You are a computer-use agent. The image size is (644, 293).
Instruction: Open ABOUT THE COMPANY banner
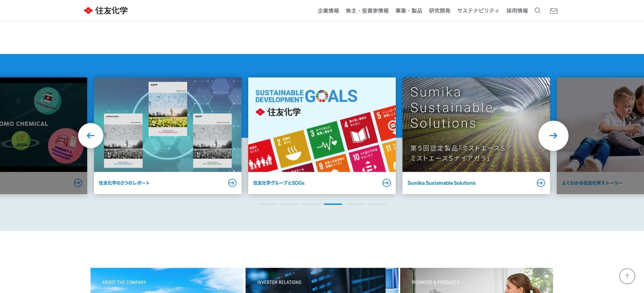167,280
